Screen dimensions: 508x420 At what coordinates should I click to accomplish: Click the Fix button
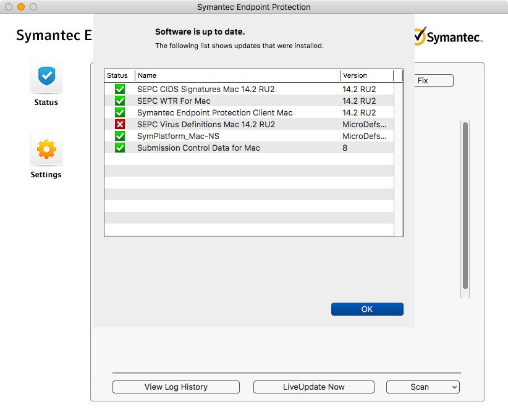pyautogui.click(x=434, y=80)
